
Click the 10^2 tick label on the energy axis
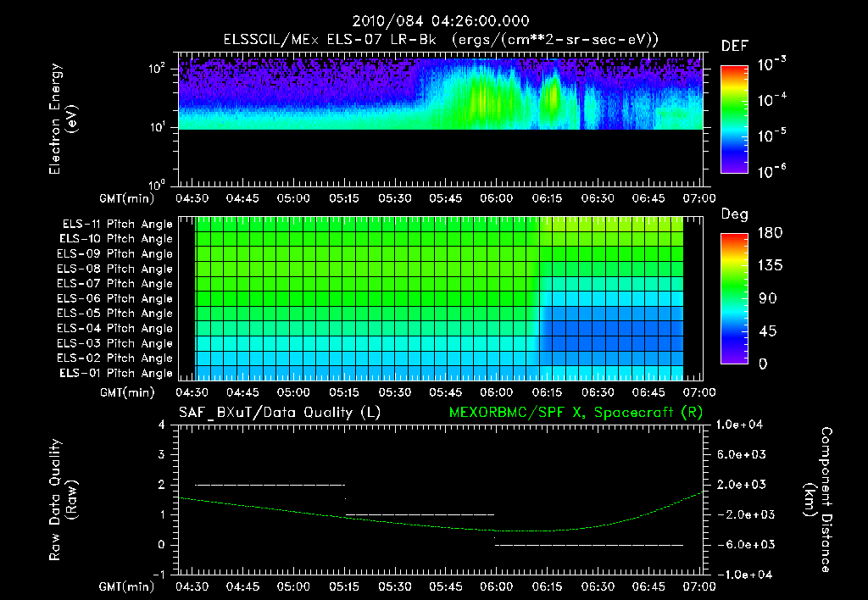pyautogui.click(x=157, y=69)
